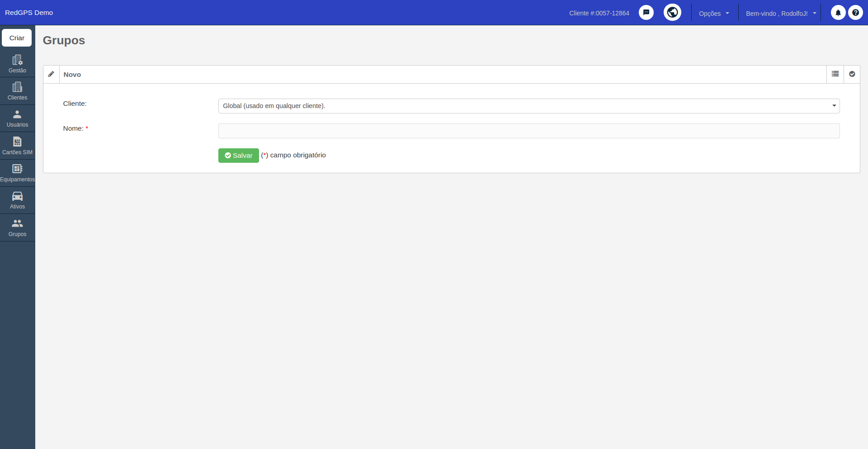This screenshot has height=449, width=868.
Task: Click the pencil edit icon beside Novo
Action: coord(51,74)
